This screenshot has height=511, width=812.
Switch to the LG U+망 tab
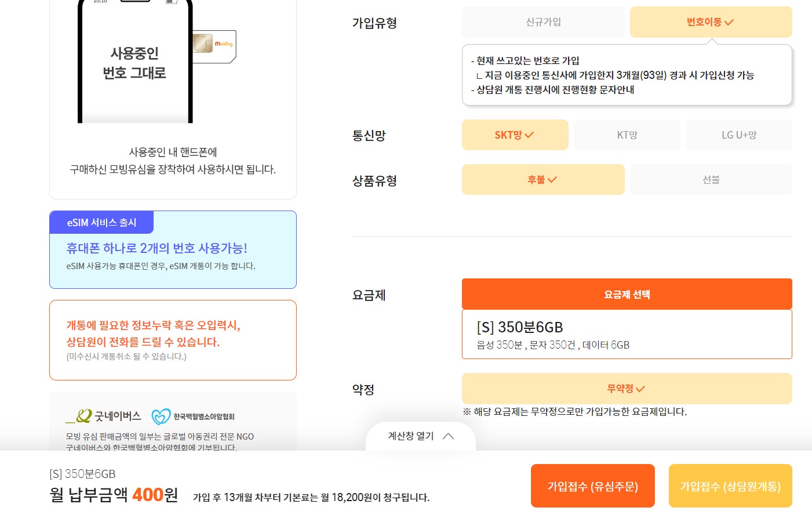[739, 135]
